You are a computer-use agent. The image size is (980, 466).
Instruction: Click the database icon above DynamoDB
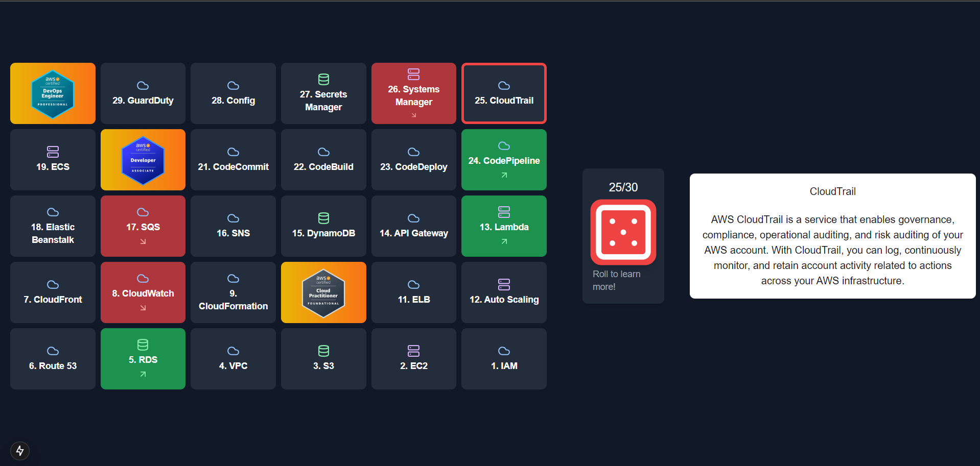click(323, 218)
